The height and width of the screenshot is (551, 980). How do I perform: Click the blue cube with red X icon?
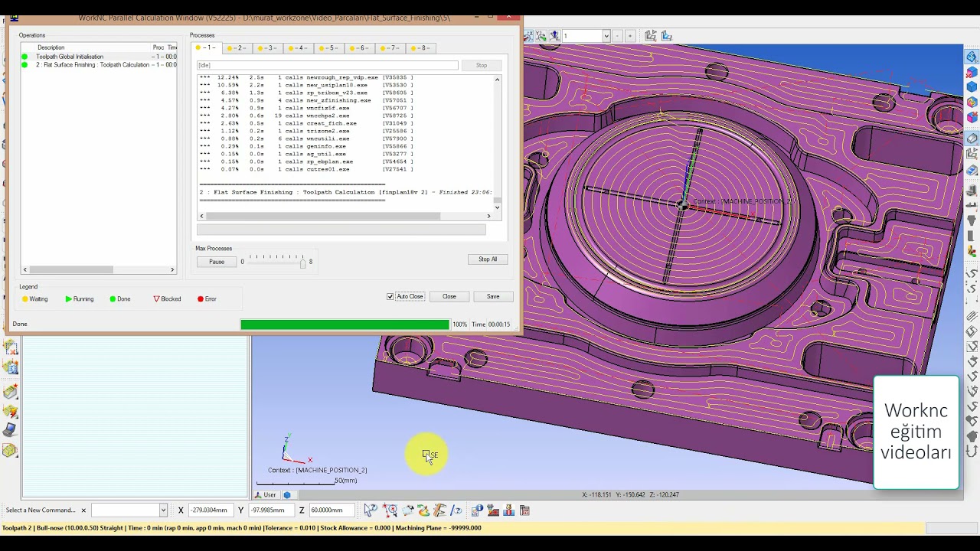tap(972, 72)
